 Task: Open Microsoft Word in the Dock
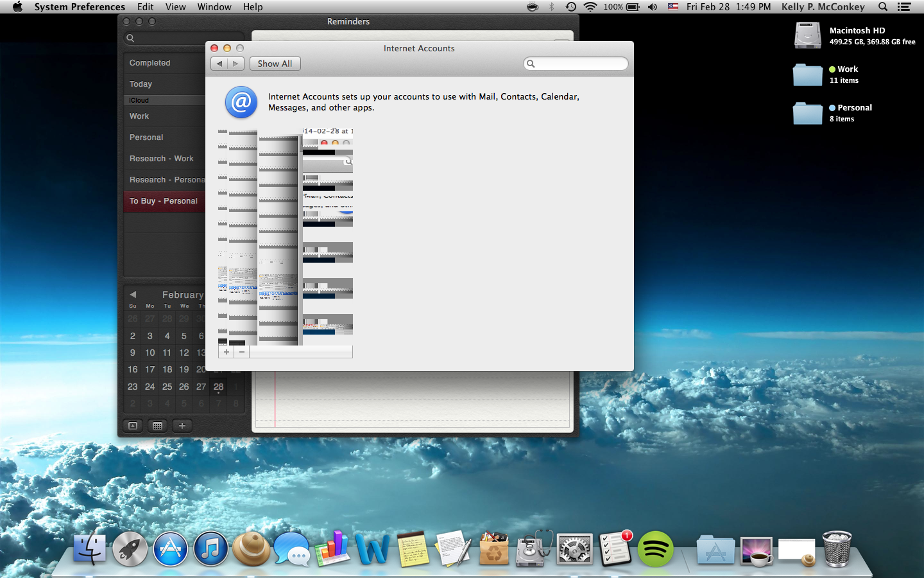tap(372, 550)
